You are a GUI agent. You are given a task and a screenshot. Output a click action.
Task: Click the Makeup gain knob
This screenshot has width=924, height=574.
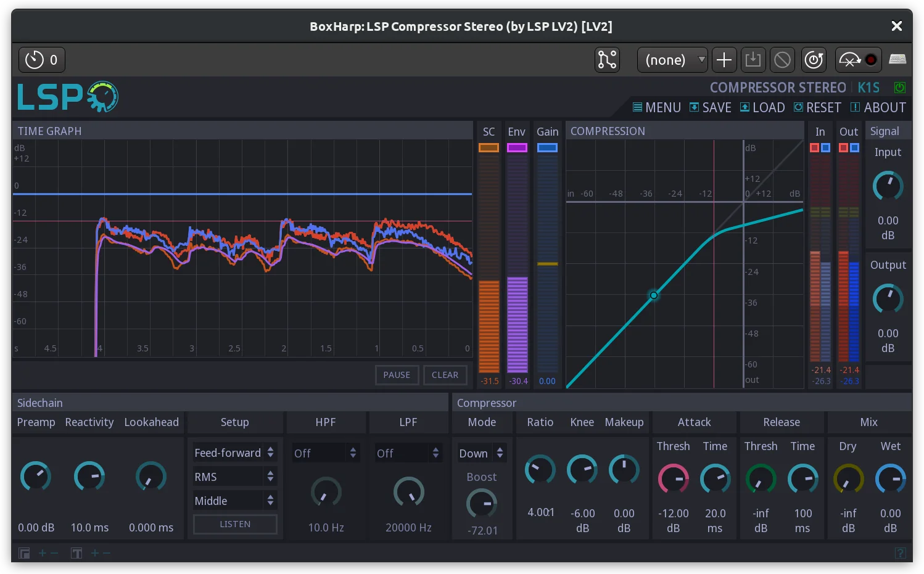coord(624,470)
